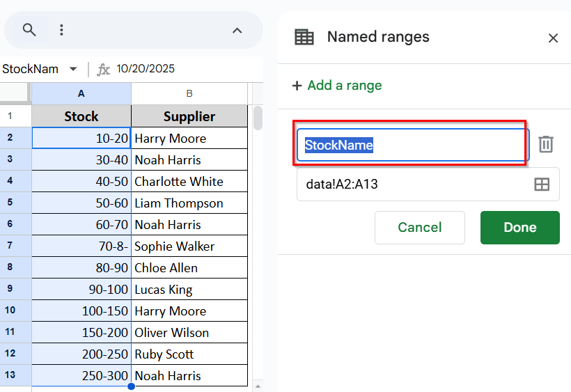The width and height of the screenshot is (571, 392).
Task: Close the Named ranges panel
Action: 553,38
